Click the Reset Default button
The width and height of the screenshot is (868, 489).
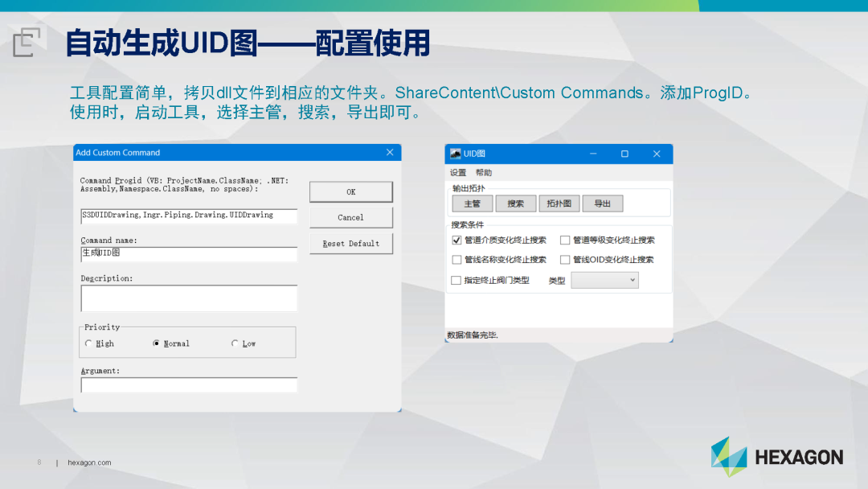click(351, 244)
